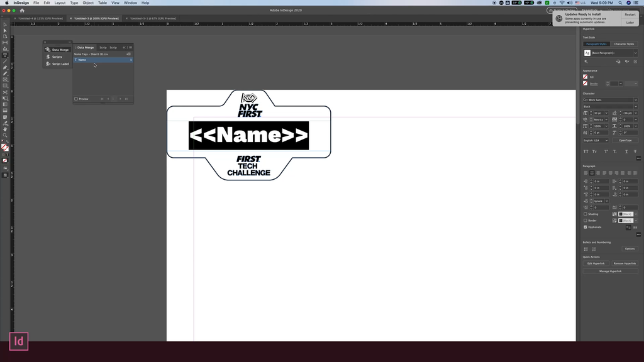Open the Scripts panel
This screenshot has height=362, width=644.
point(58,57)
